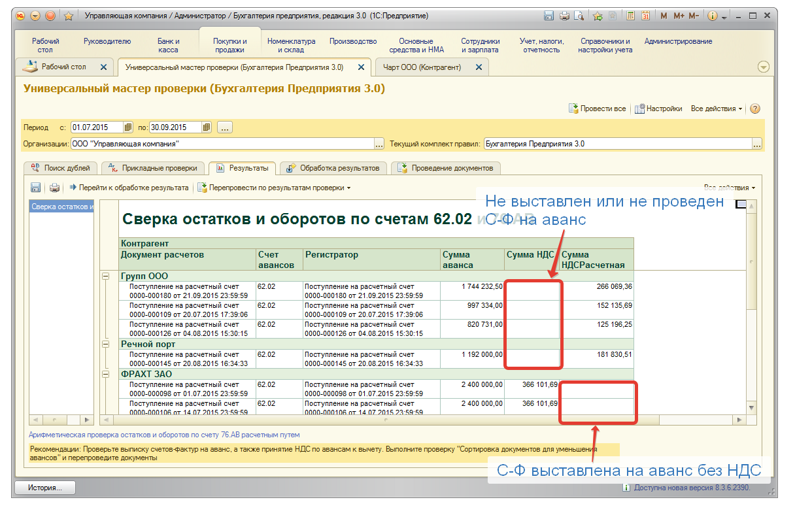
Task: Click the M- memory subtract button
Action: click(694, 16)
